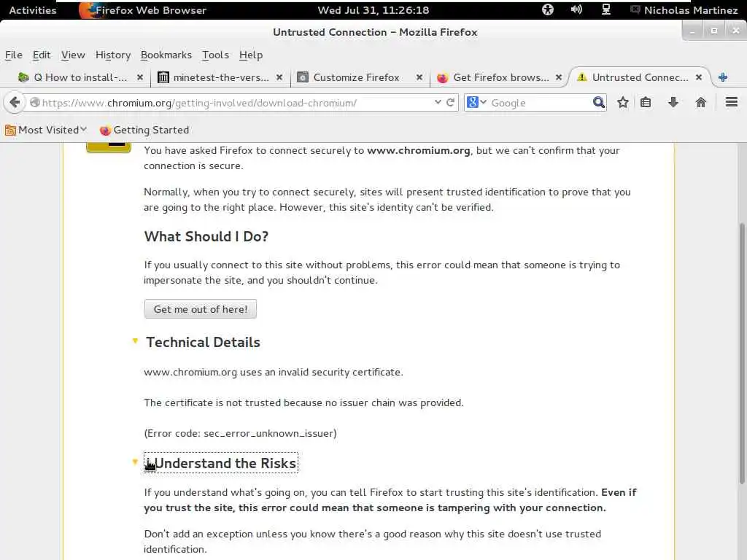Click the 'Get me out of here!' button

pyautogui.click(x=201, y=309)
